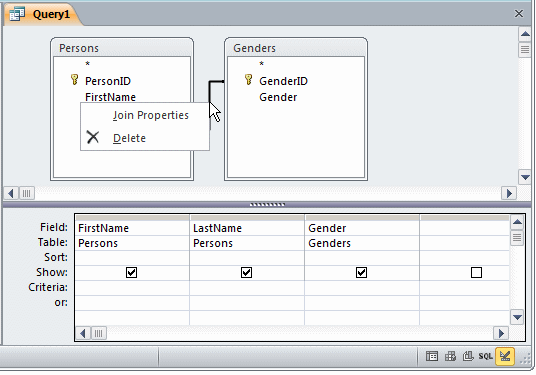Click the Criteria cell for LastName
The image size is (536, 375).
247,288
